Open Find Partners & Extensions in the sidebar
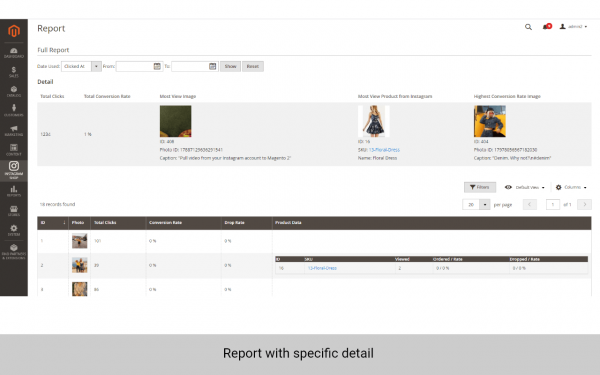 [14, 252]
